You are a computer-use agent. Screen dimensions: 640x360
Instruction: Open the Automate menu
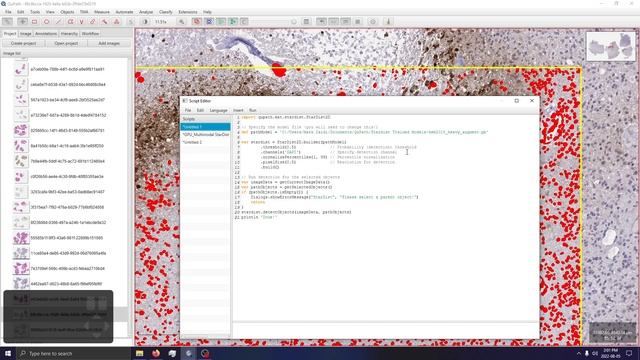(x=124, y=12)
